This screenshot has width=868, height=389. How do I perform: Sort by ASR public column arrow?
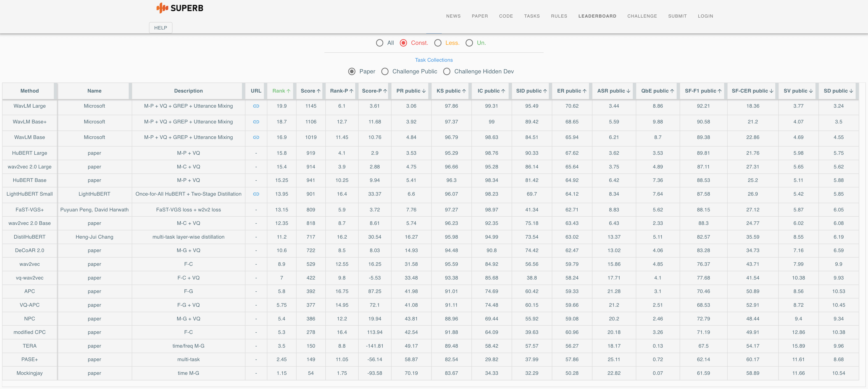click(628, 91)
